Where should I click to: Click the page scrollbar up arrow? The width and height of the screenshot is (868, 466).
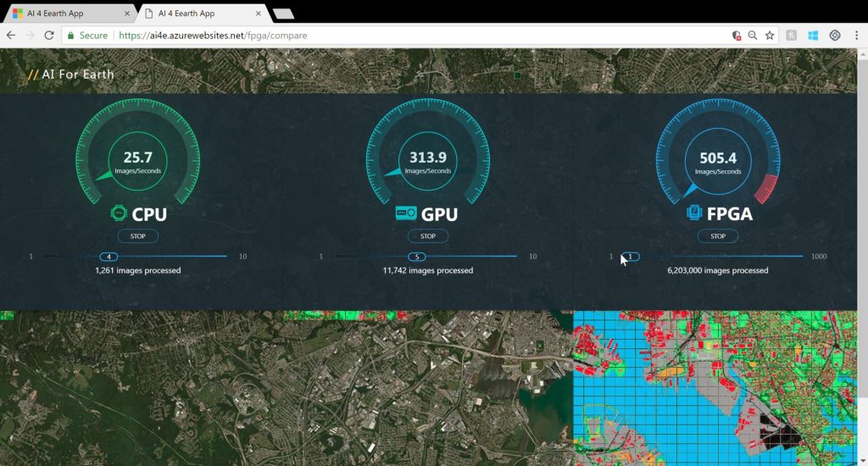(862, 53)
